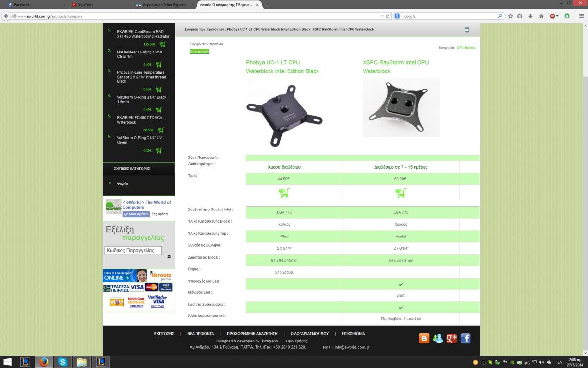Viewport: 588px width, 368px height.
Task: Open ΠΡΟΧΩΡΗΜΕΝΗ ΑΝΑΖΗΤΗΣΗ footer menu item
Action: pyautogui.click(x=252, y=334)
